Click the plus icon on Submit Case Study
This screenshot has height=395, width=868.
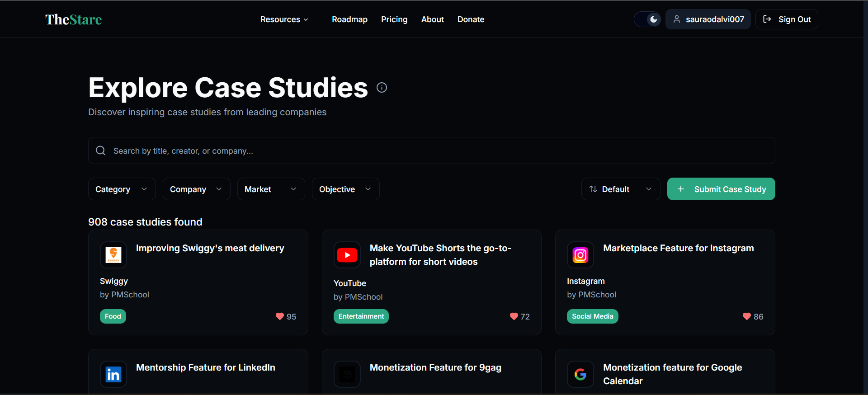point(681,189)
